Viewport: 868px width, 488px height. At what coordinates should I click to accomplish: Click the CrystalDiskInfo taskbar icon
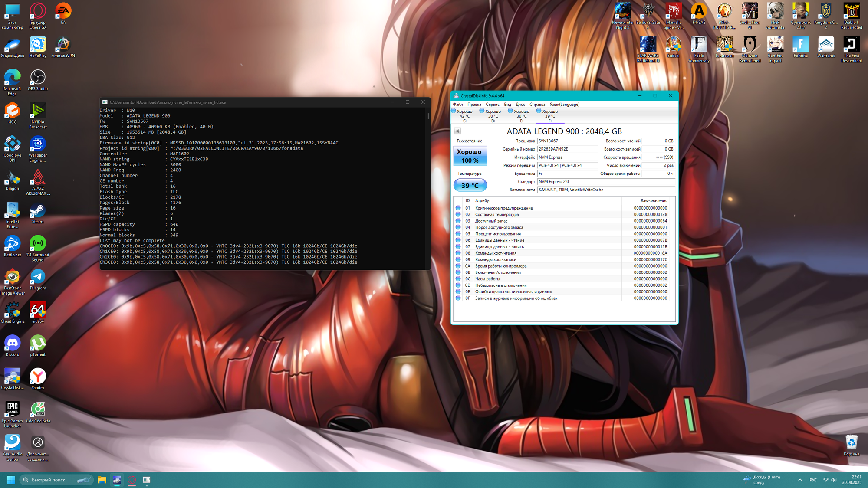tap(117, 480)
